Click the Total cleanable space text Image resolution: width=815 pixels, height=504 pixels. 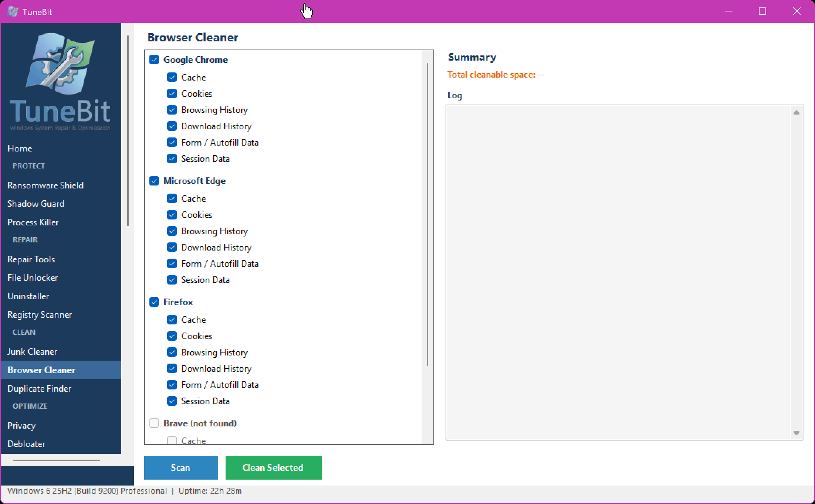(x=496, y=75)
